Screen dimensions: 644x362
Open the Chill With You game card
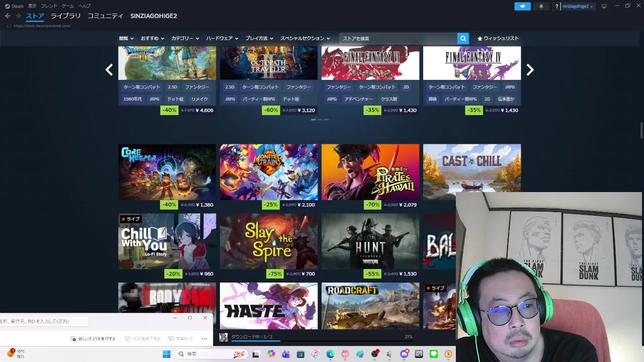tap(167, 241)
